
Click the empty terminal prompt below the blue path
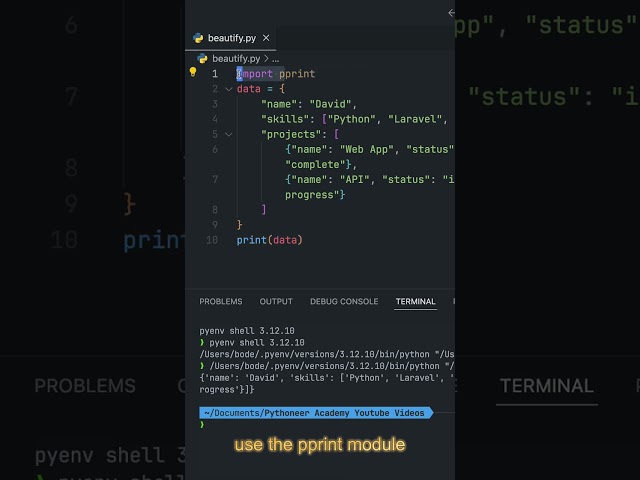tap(202, 425)
